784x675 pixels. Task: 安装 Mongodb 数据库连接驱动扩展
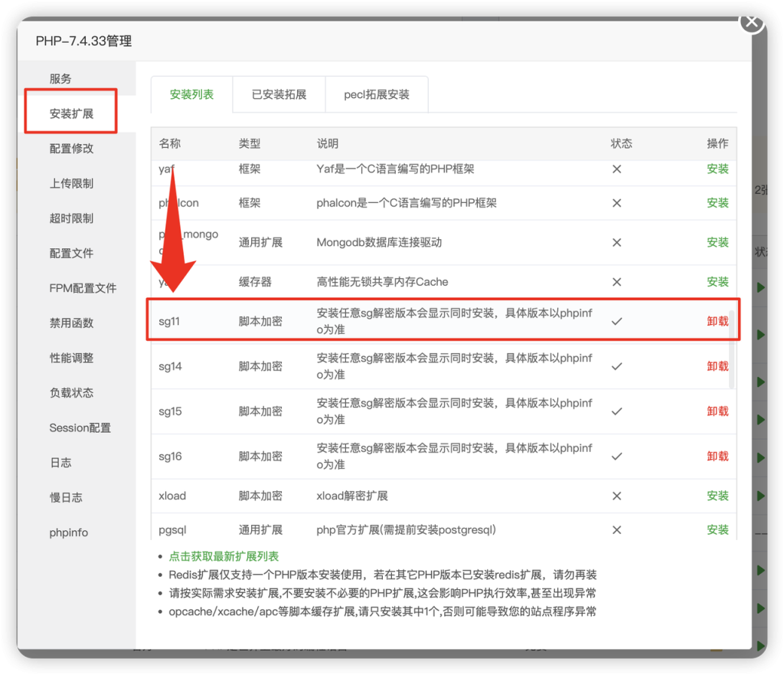coord(717,241)
